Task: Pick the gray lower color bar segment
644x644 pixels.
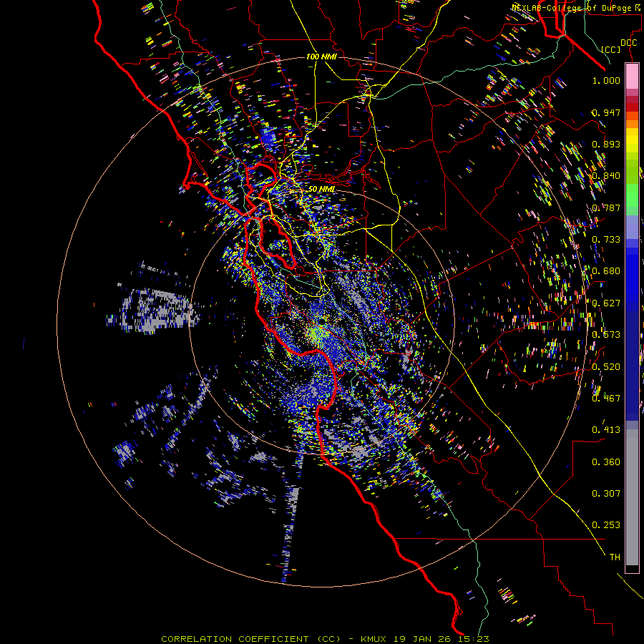Action: (632, 497)
